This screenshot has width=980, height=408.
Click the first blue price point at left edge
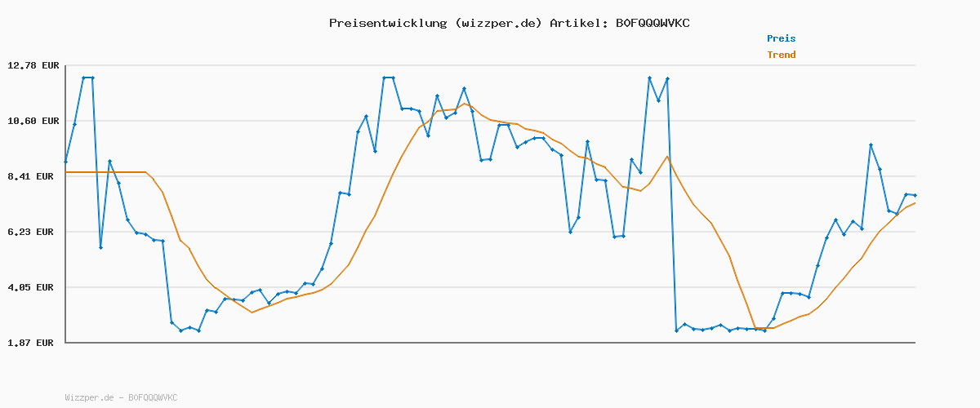point(66,162)
